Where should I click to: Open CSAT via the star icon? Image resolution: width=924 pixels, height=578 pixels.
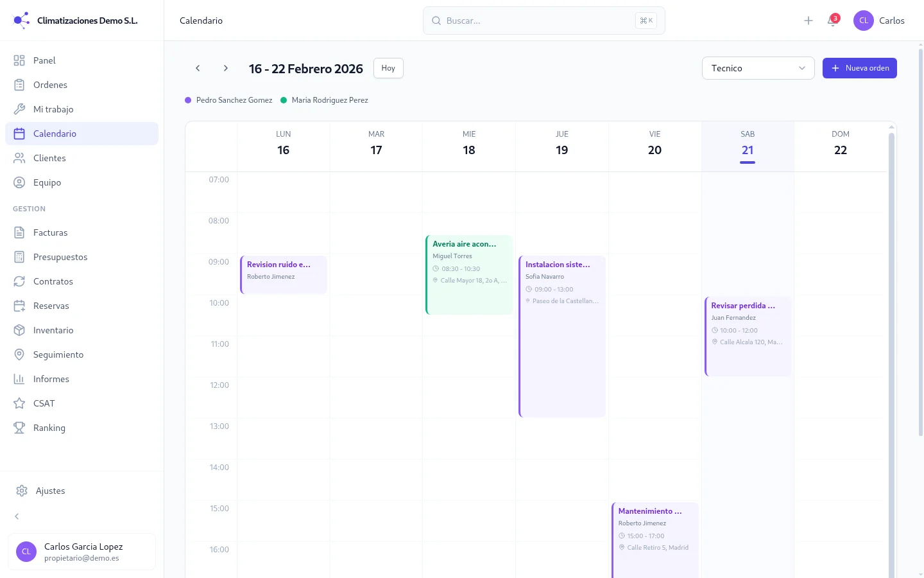(21, 403)
